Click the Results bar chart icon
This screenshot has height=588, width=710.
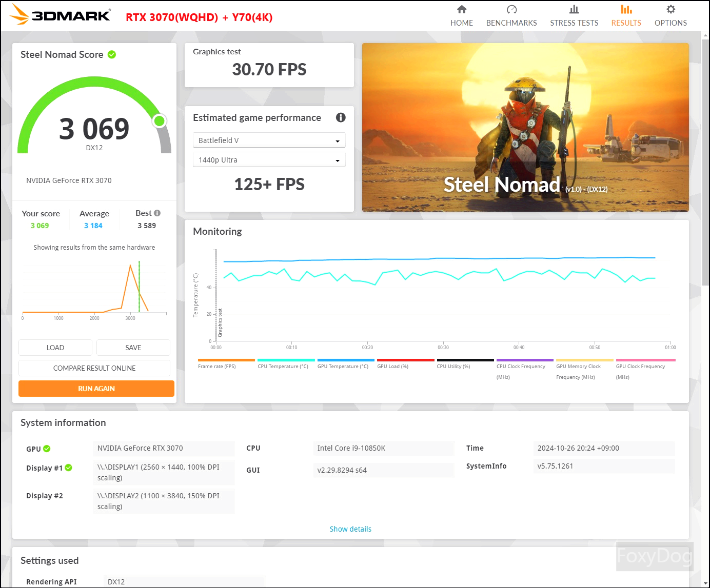click(626, 9)
